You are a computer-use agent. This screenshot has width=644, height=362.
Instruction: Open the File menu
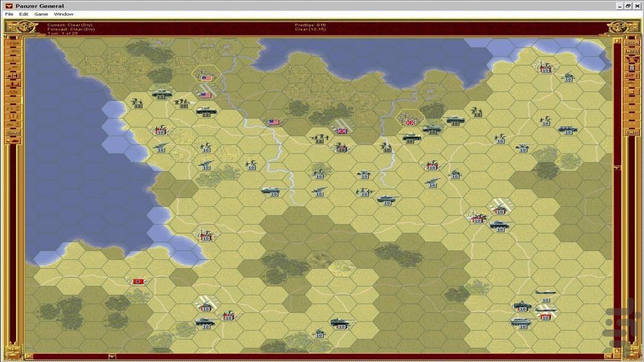click(9, 14)
